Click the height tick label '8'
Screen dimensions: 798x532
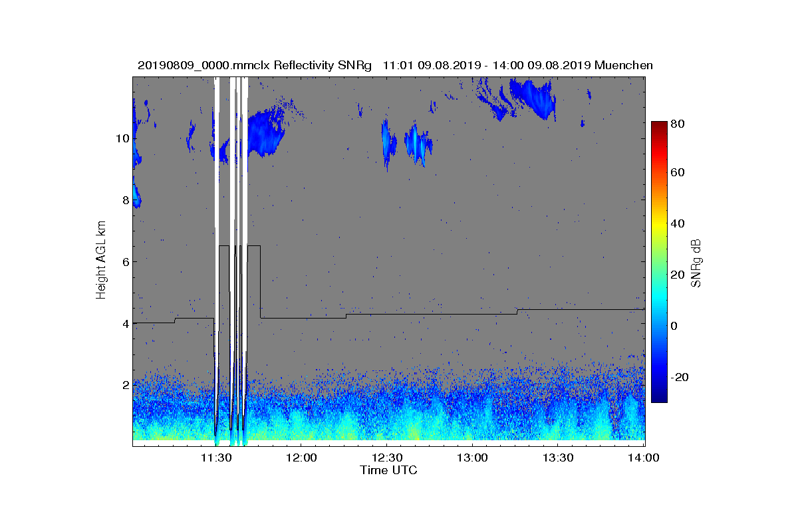click(x=125, y=200)
